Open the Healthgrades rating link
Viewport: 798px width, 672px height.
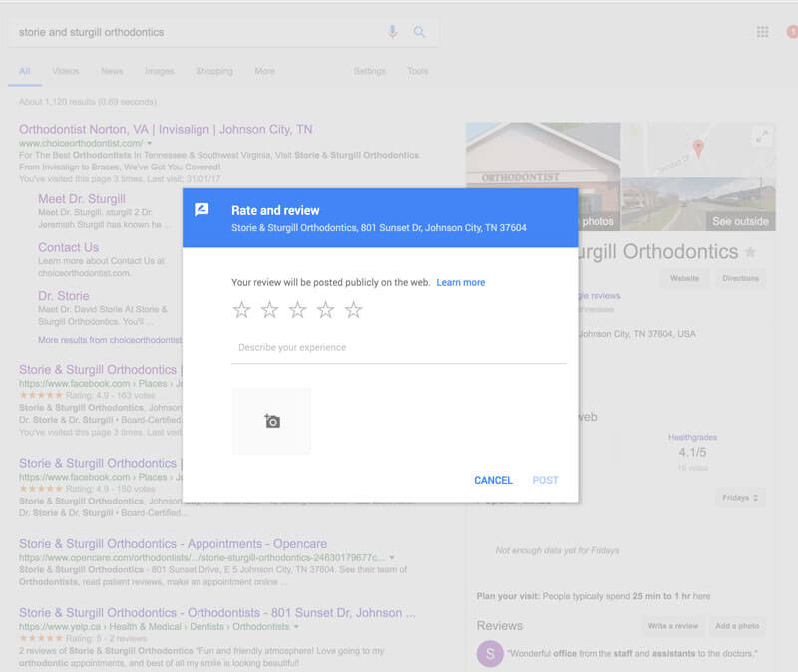pyautogui.click(x=692, y=437)
